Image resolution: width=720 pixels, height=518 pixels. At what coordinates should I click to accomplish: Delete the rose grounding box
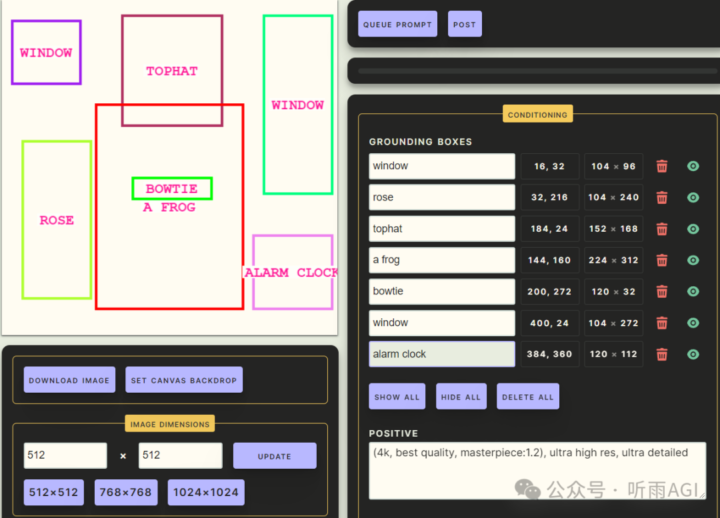(x=662, y=198)
